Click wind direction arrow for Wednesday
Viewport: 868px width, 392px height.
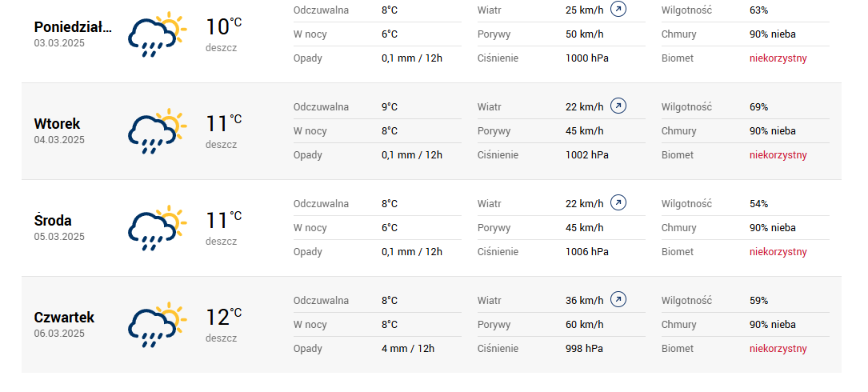pos(618,203)
